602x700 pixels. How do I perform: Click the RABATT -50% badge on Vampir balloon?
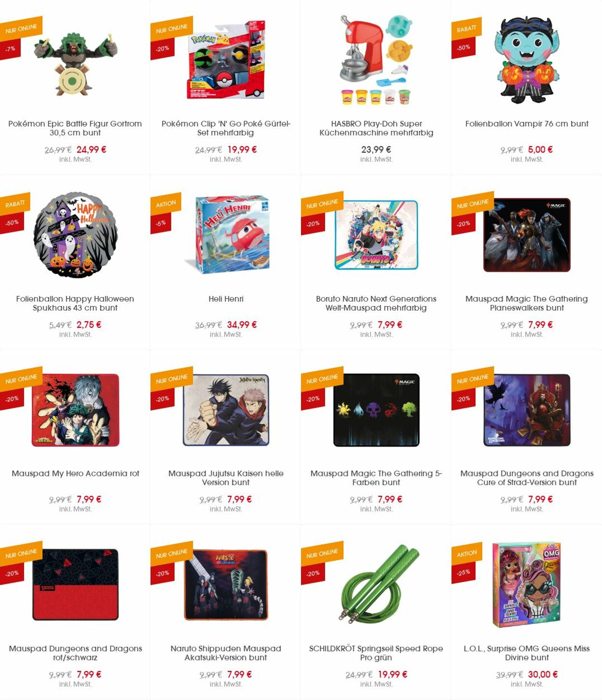pos(466,39)
